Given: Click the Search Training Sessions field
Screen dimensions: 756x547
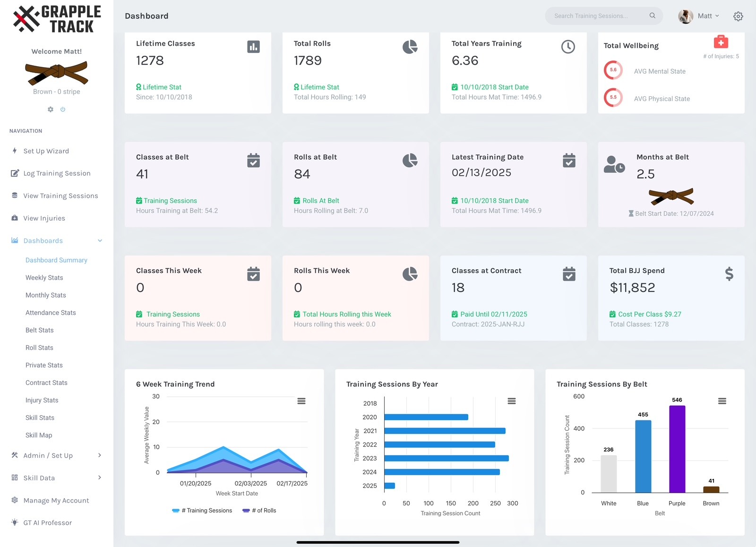Looking at the screenshot, I should click(598, 16).
